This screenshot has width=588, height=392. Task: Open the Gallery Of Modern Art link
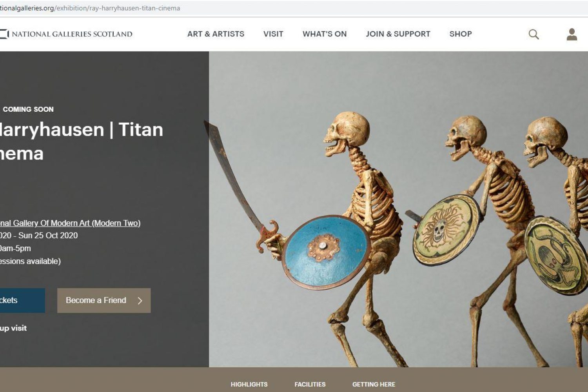tap(70, 223)
